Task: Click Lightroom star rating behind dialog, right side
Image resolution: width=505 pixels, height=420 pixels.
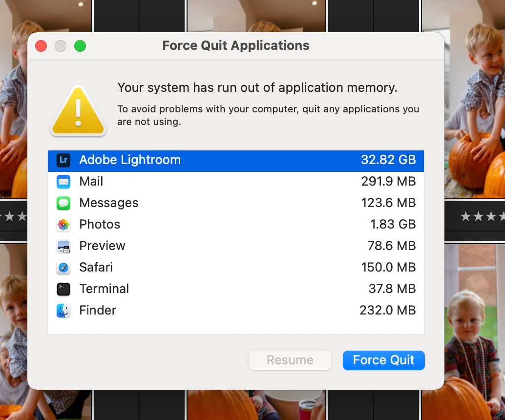Action: pos(483,216)
